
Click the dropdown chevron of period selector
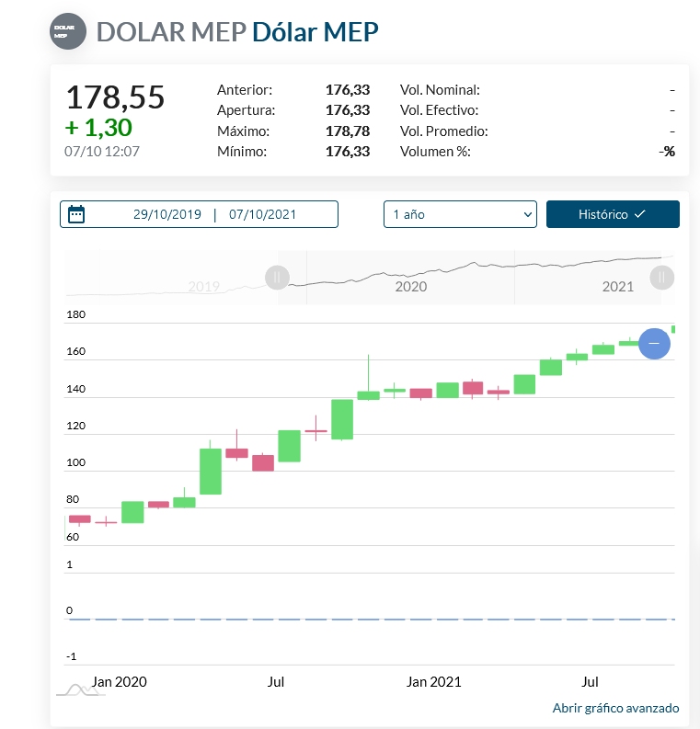tap(527, 214)
